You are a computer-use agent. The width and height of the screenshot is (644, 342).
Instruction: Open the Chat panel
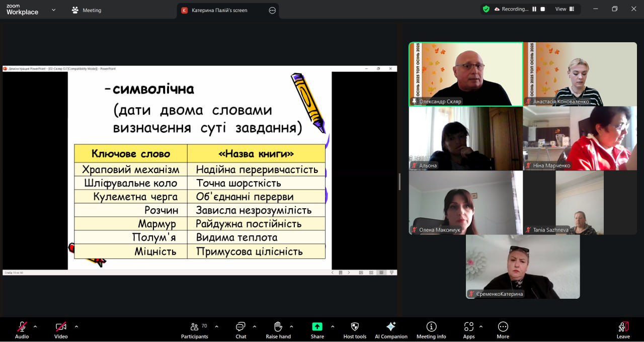[x=241, y=330]
